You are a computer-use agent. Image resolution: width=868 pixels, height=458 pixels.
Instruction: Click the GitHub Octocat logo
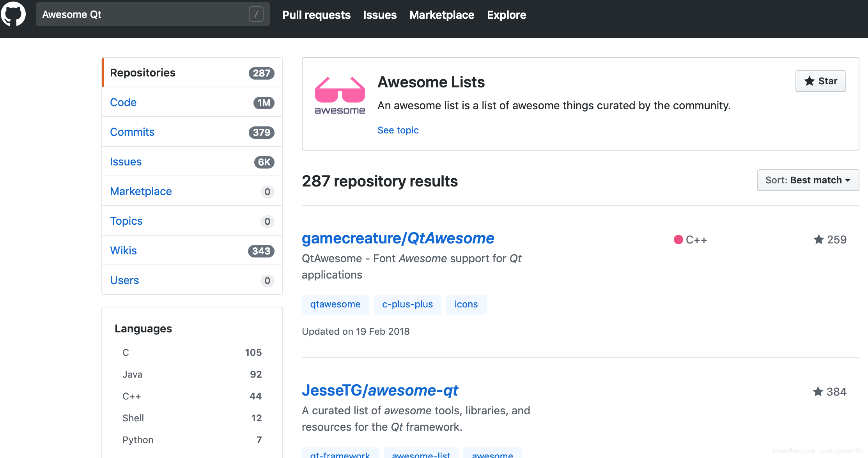[13, 14]
